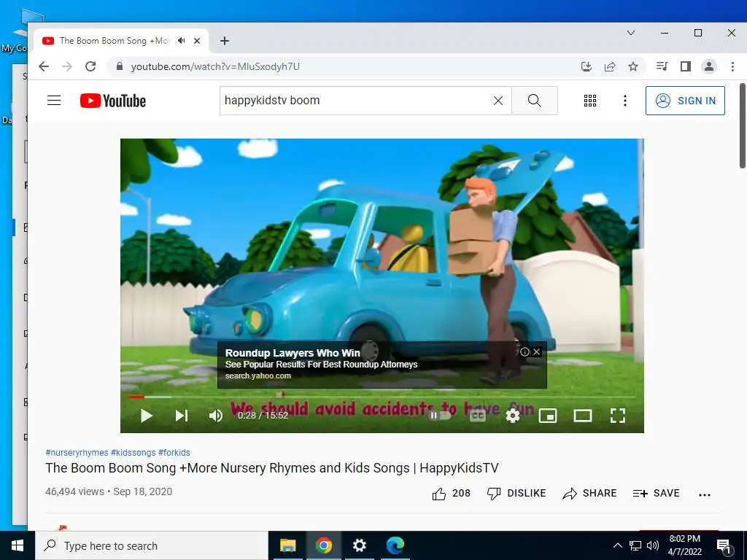Bookmark this page with star

(x=633, y=66)
